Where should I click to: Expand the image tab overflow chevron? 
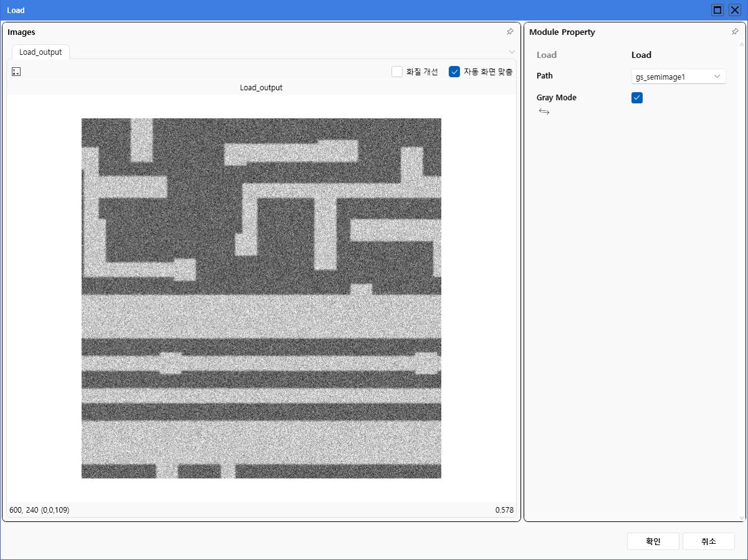pyautogui.click(x=512, y=52)
